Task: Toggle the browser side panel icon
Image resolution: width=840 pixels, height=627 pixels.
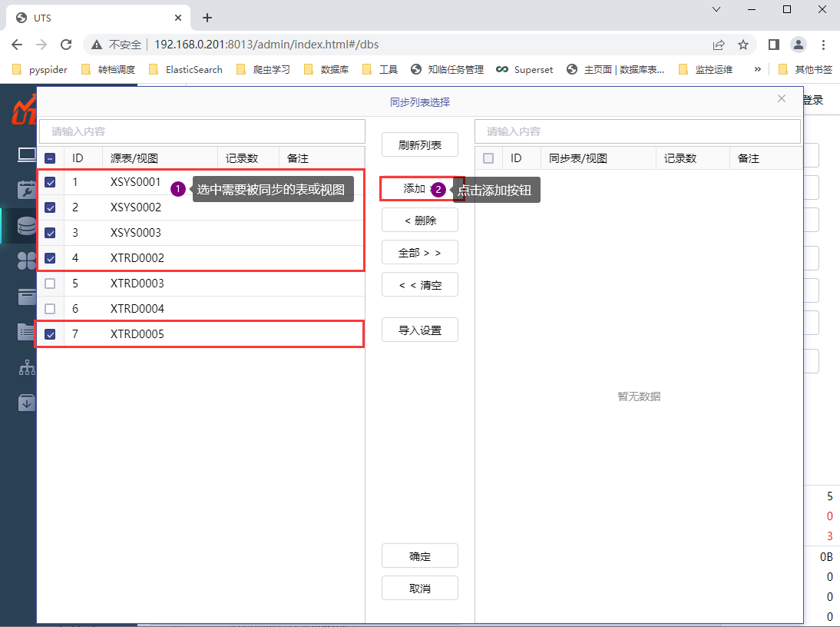Action: (773, 45)
